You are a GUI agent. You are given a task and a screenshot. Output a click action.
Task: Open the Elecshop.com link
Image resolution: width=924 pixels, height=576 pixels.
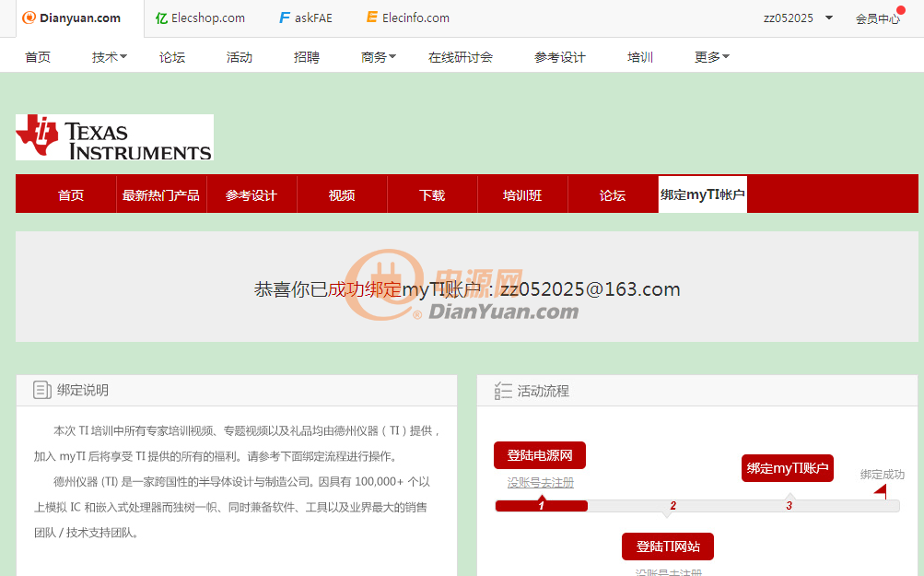tap(208, 18)
